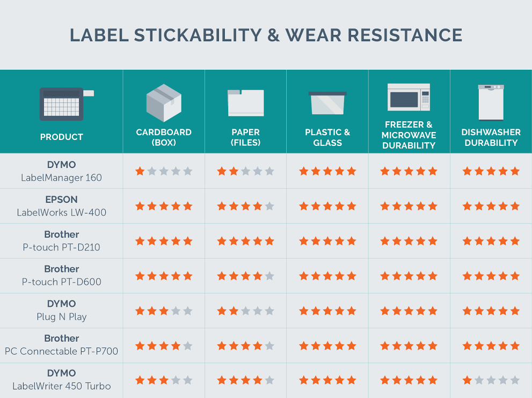The height and width of the screenshot is (398, 532).
Task: Click DYMO Plug N Play cardboard stars
Action: (164, 311)
